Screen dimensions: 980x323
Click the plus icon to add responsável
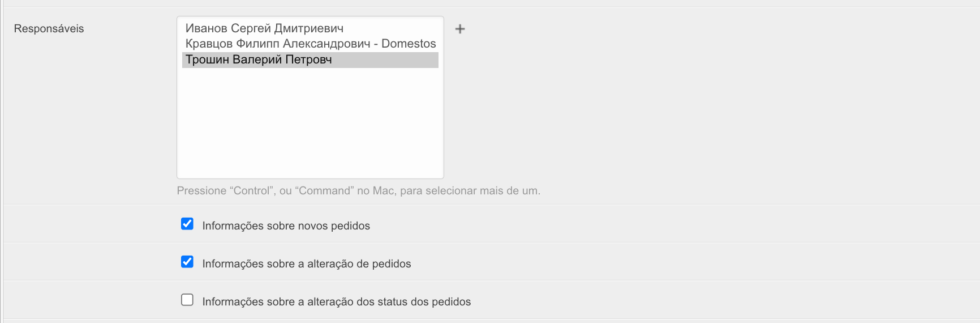tap(460, 29)
